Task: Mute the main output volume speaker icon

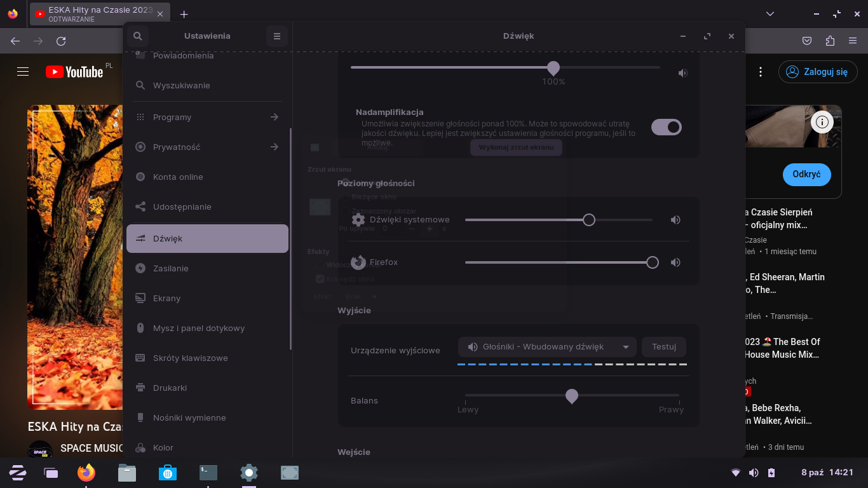Action: pos(682,73)
